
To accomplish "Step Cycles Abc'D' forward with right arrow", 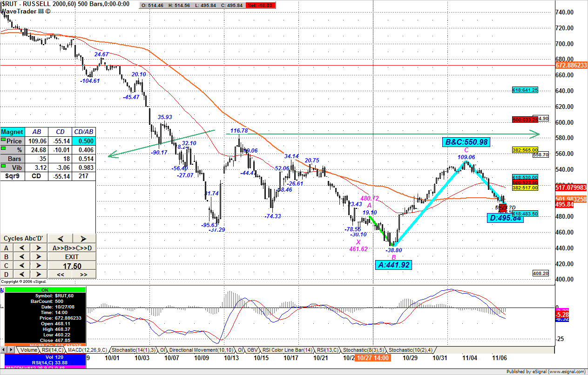I will click(84, 239).
